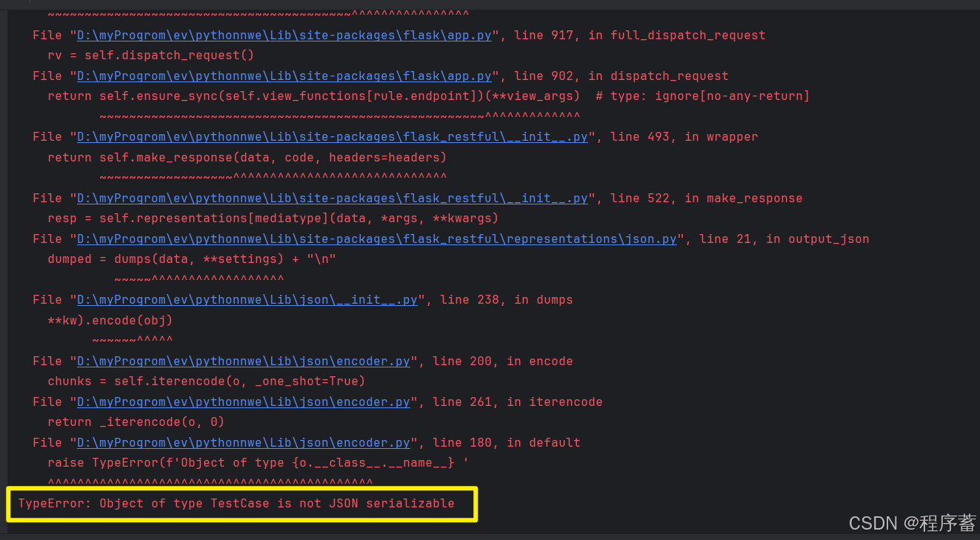
Task: Open flask_restful __init__.py link for line 522
Action: click(333, 199)
